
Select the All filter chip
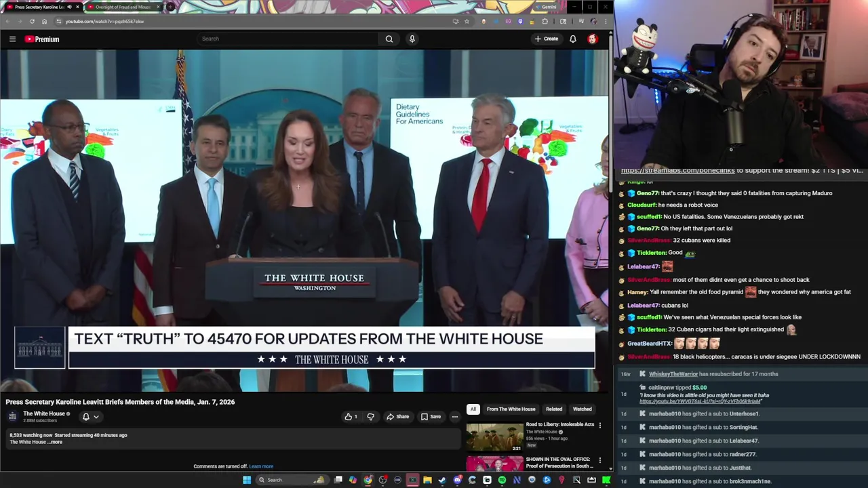coord(473,409)
